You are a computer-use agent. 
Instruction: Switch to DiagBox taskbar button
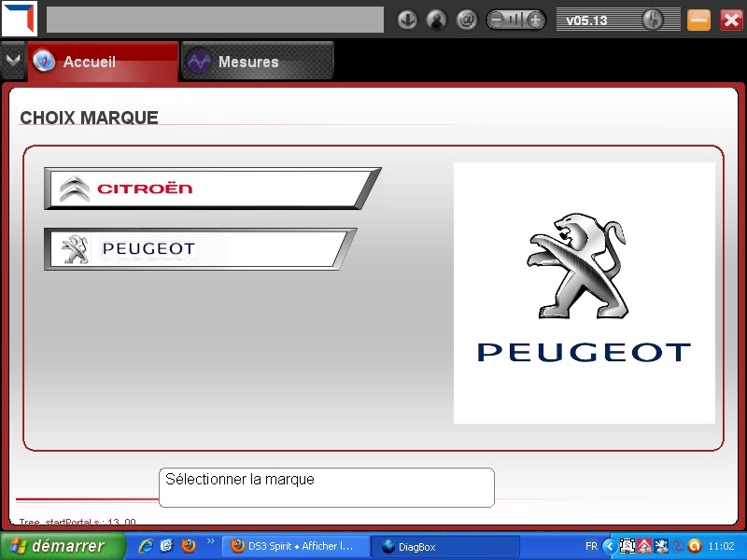tap(444, 546)
